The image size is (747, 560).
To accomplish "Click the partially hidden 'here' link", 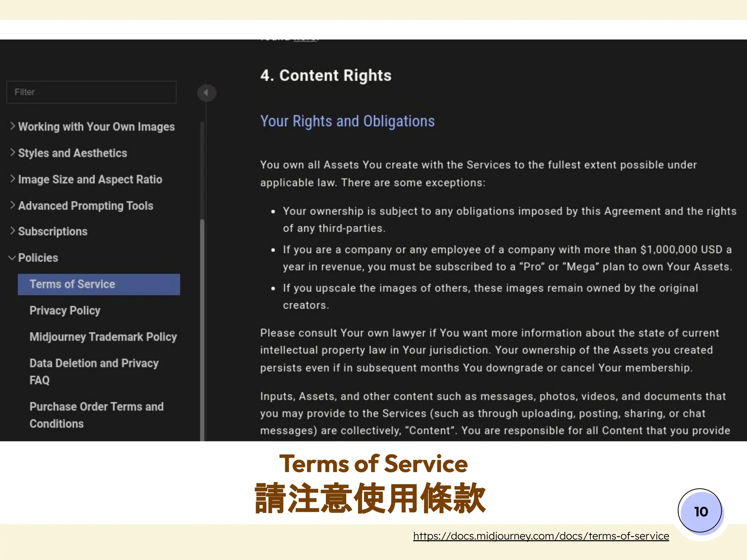I will [x=305, y=40].
